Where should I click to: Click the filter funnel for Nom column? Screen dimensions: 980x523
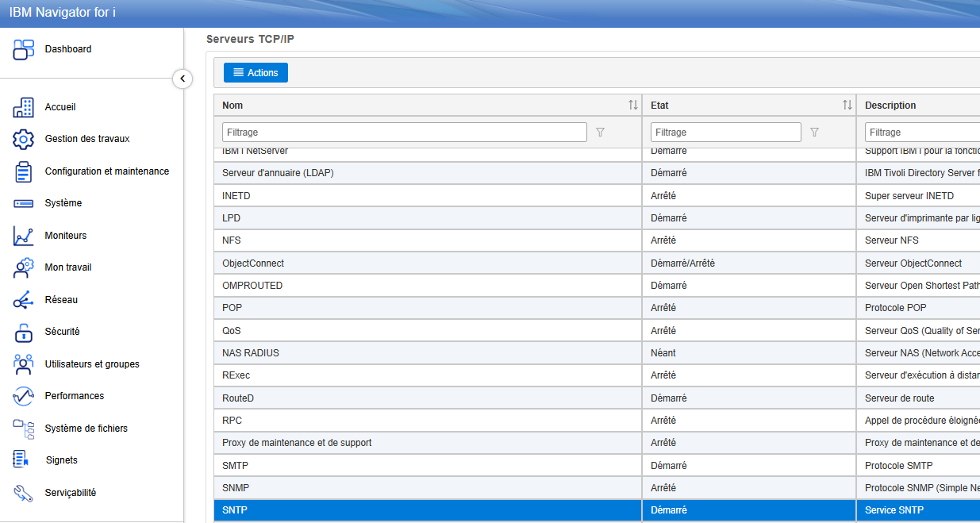(x=601, y=133)
